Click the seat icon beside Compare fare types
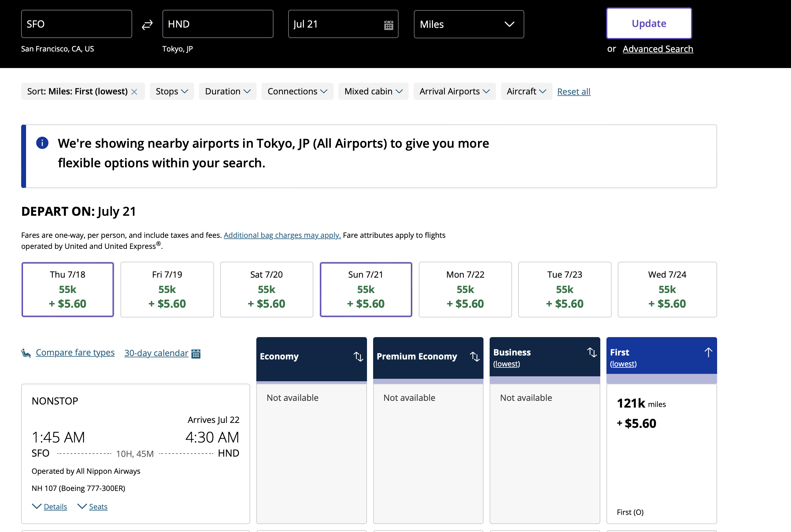791x532 pixels. click(x=26, y=353)
